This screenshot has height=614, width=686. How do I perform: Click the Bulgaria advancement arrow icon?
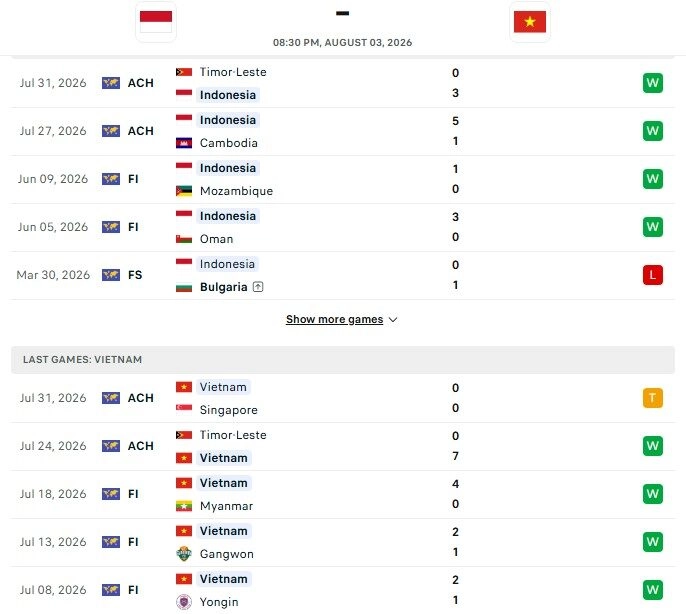click(258, 287)
